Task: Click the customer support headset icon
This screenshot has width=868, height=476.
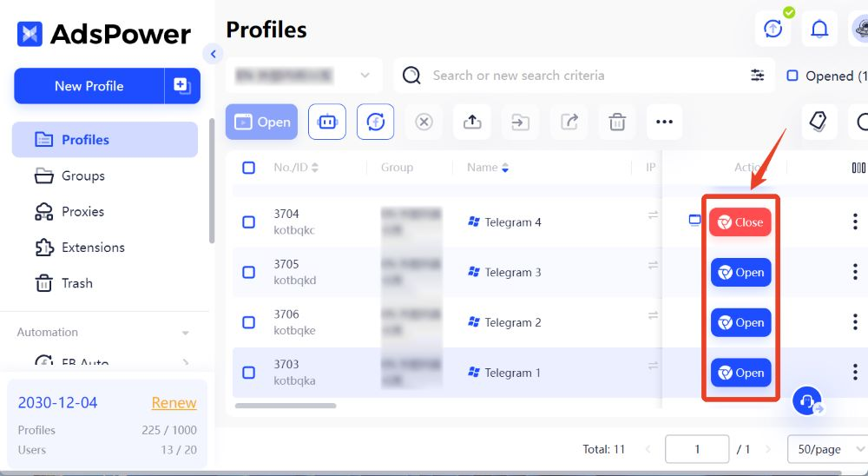Action: (x=807, y=401)
